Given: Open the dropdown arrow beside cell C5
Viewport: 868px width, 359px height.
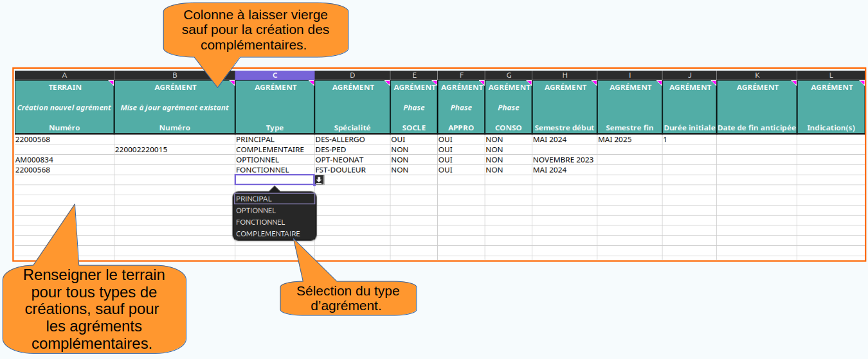Looking at the screenshot, I should [320, 180].
